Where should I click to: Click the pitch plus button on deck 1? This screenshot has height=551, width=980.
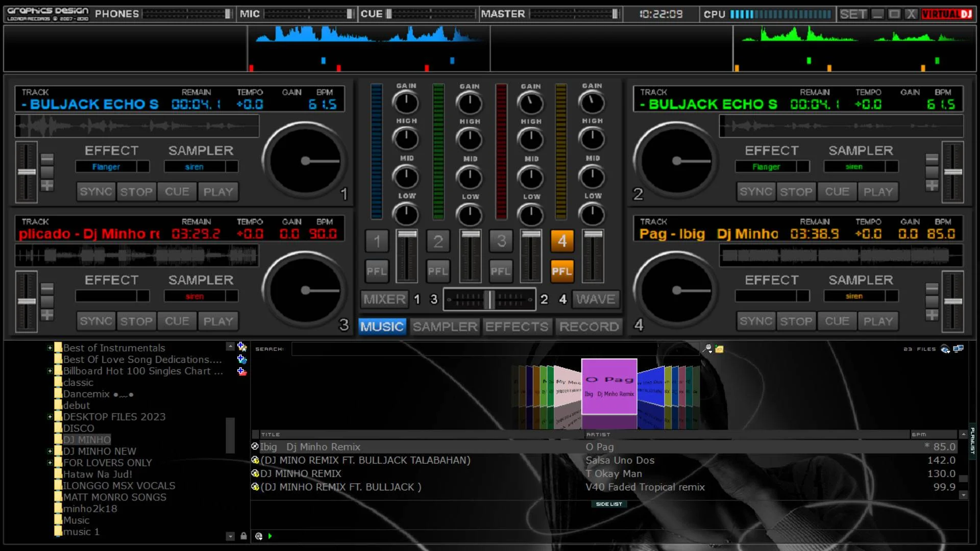tap(47, 186)
